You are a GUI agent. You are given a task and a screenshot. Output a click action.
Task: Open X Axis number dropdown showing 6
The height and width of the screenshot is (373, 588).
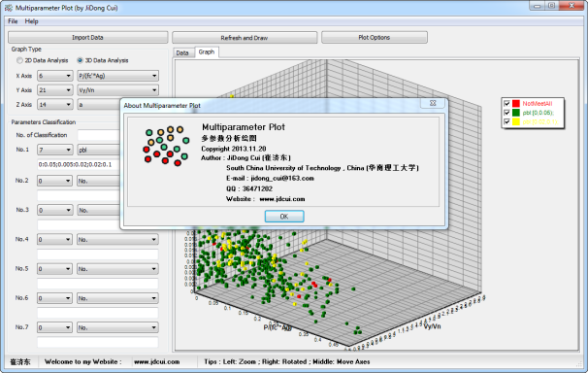54,76
